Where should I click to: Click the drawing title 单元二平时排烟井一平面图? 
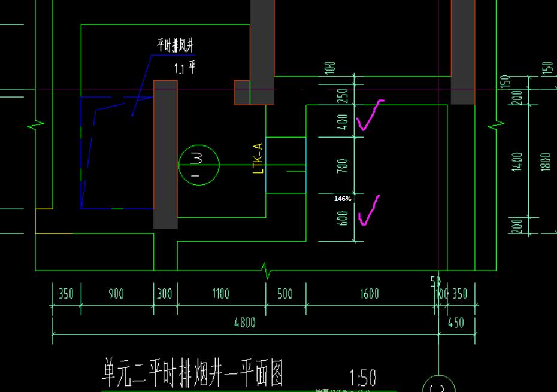(x=192, y=373)
